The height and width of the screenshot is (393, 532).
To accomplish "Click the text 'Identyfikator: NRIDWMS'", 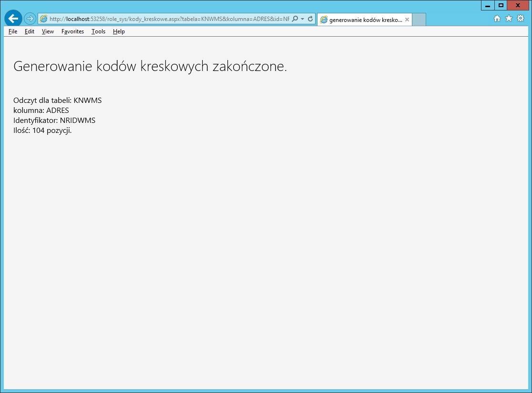I will click(54, 121).
